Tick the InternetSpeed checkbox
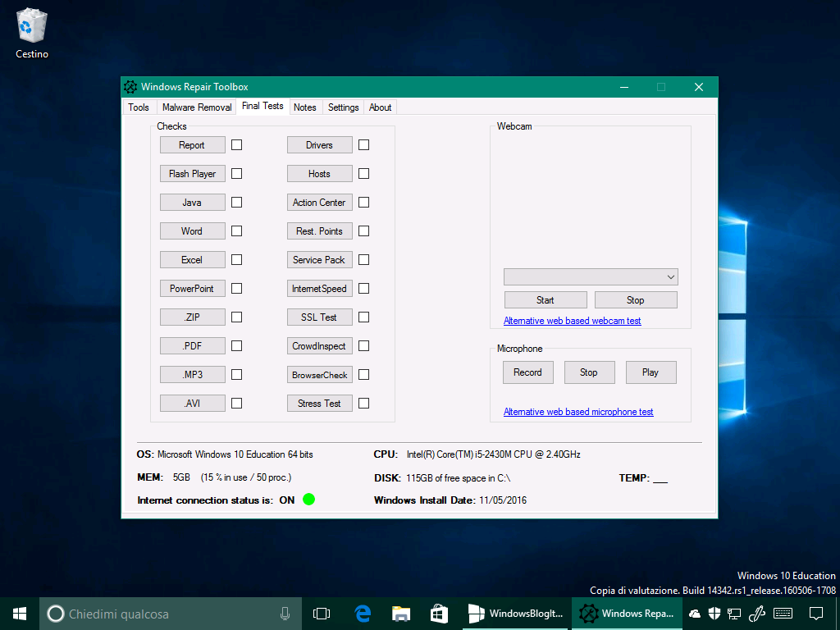 pos(363,289)
